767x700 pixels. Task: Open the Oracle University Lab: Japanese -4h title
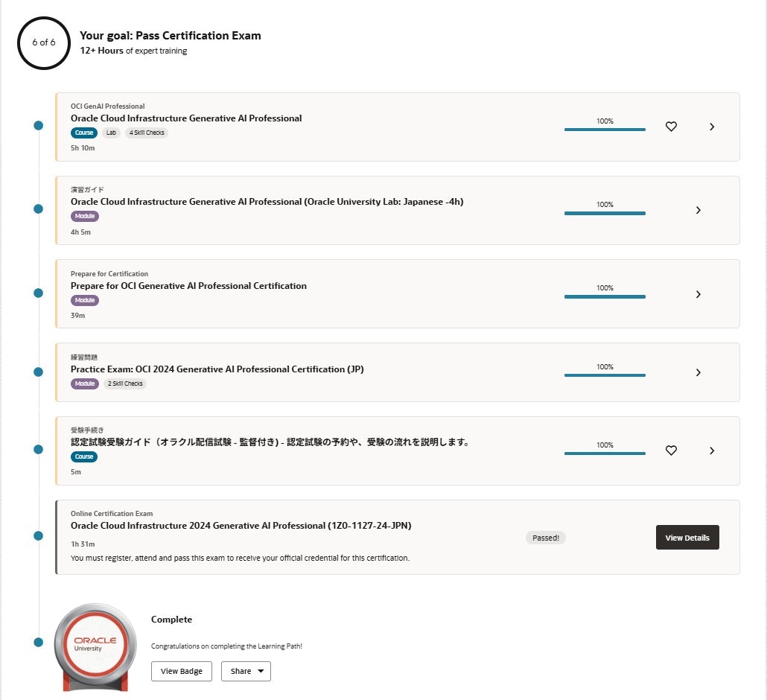pyautogui.click(x=267, y=202)
